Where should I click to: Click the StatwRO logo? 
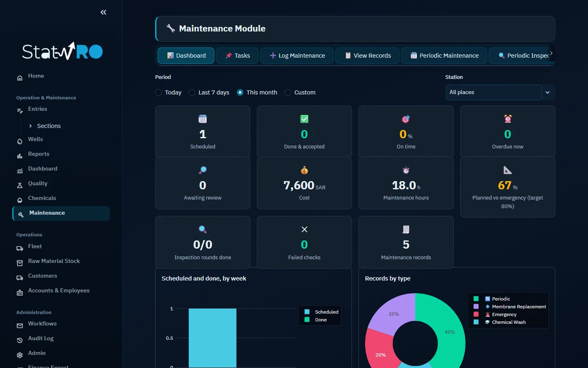(x=62, y=51)
